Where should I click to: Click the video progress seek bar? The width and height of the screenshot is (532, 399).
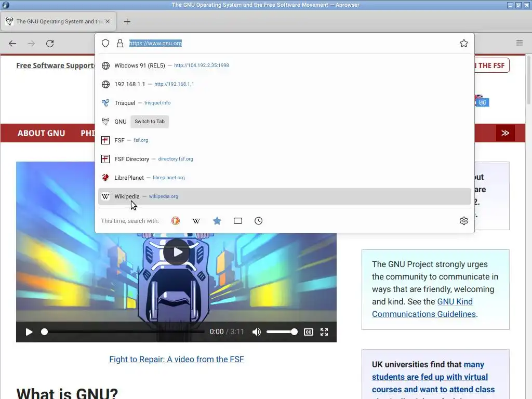124,332
